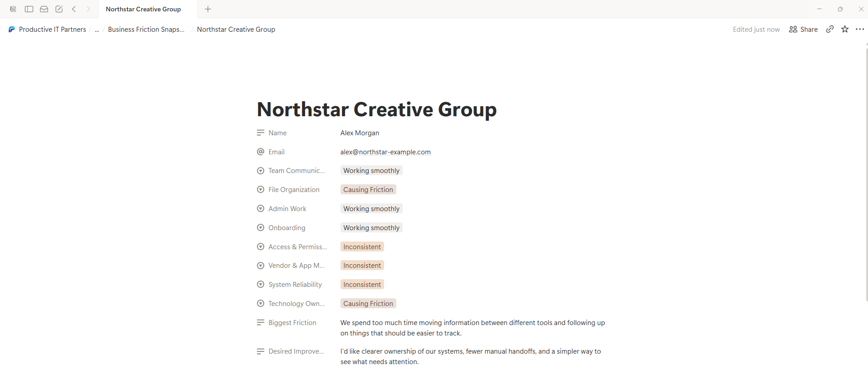
Task: Open a new tab with plus icon
Action: [208, 9]
